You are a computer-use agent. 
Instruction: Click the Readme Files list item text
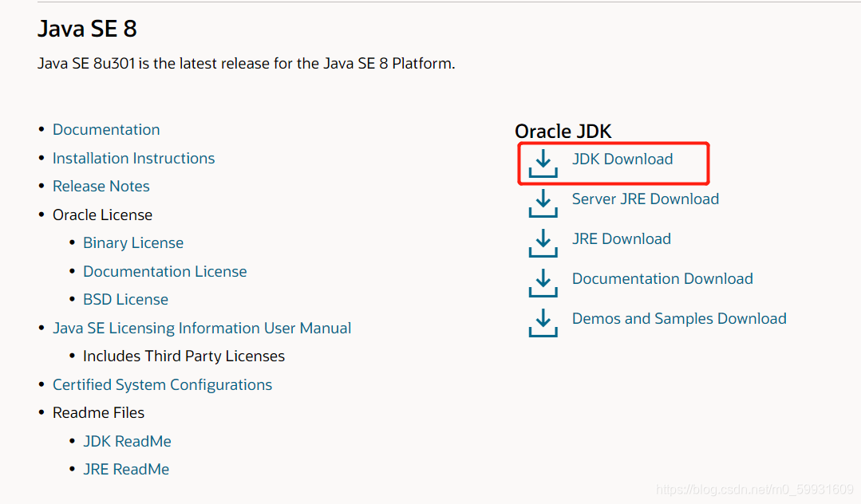point(98,413)
